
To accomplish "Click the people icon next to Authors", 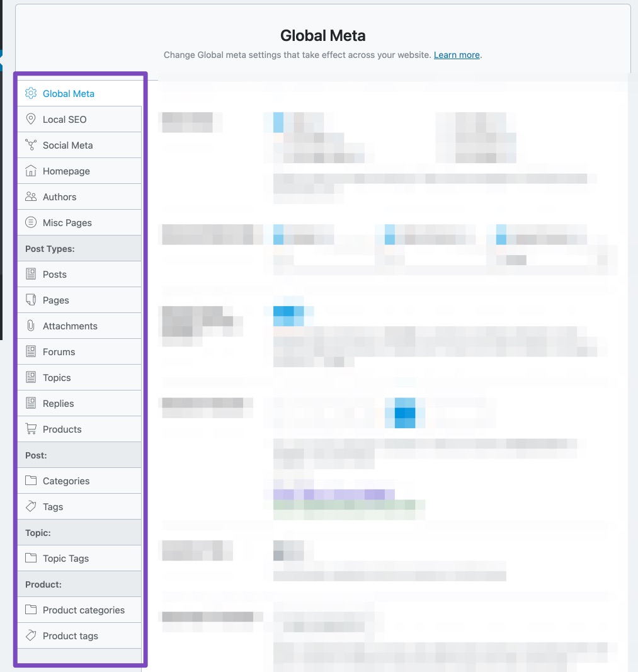I will (30, 196).
